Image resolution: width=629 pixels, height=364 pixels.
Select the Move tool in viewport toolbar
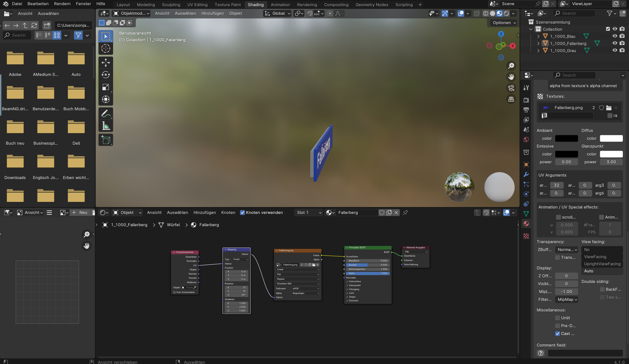[105, 62]
